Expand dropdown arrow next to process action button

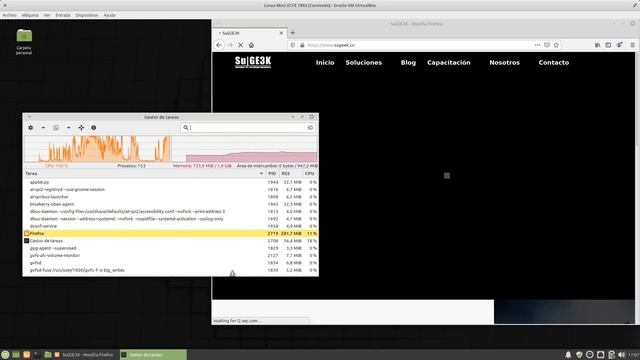[x=69, y=128]
